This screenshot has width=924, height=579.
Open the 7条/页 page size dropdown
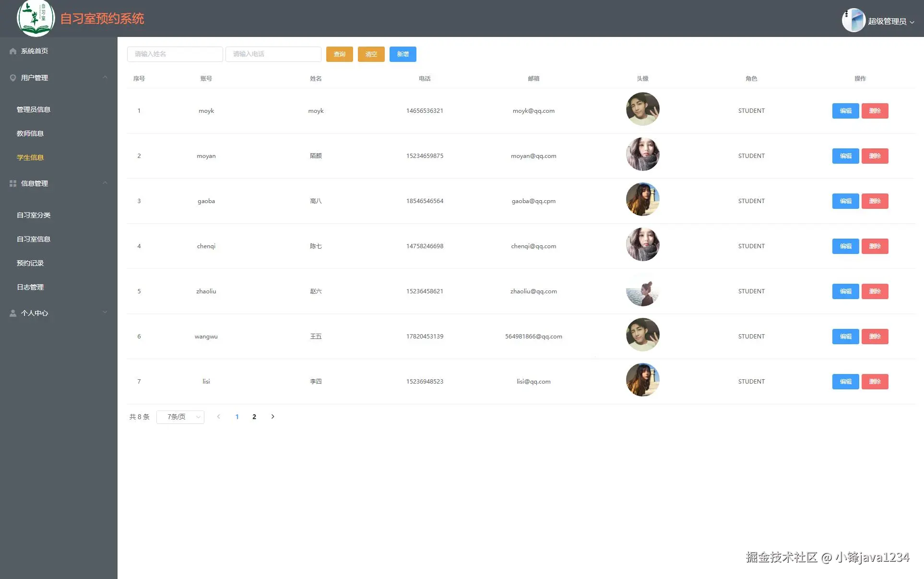tap(180, 417)
